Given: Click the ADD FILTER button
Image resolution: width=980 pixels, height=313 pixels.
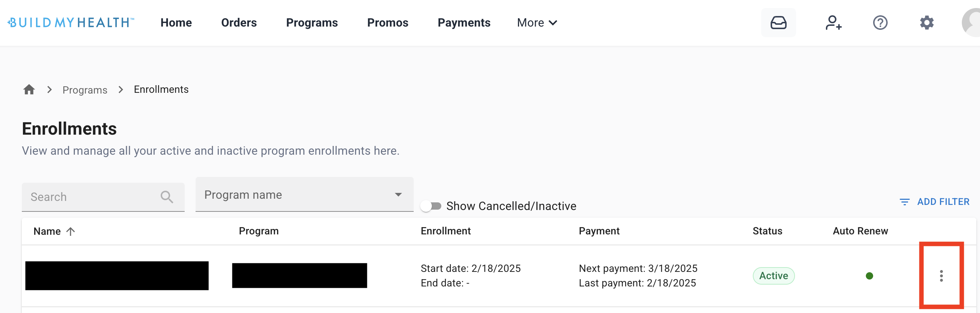Looking at the screenshot, I should click(934, 201).
